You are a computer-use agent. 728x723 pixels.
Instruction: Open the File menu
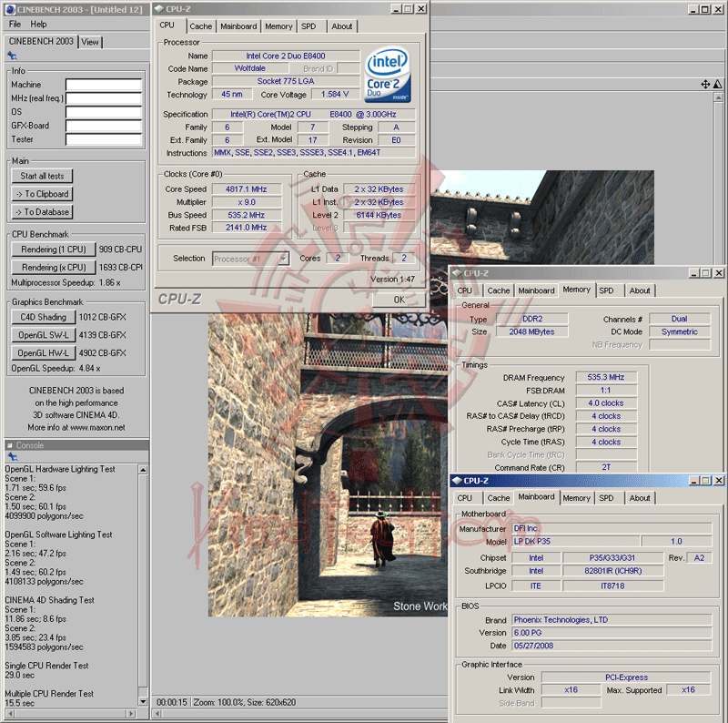click(x=15, y=25)
